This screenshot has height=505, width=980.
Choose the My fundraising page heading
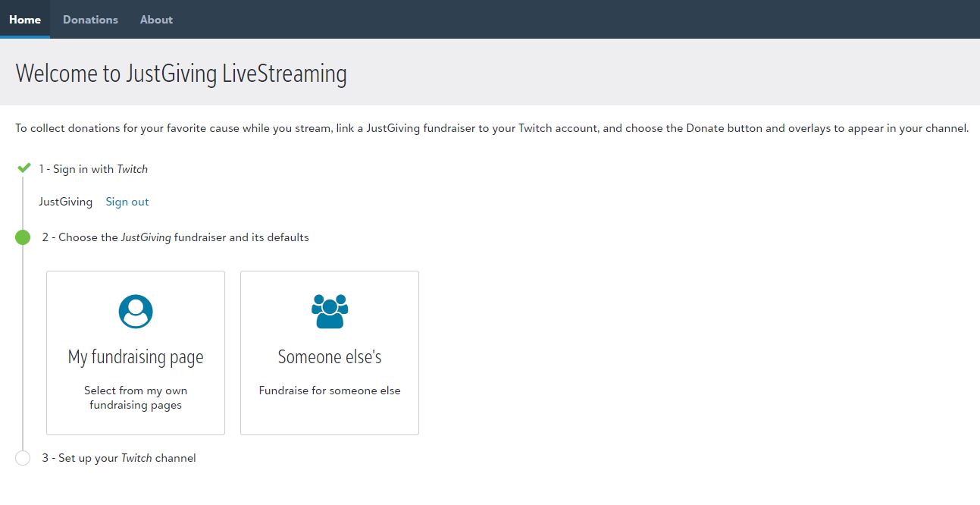(x=136, y=356)
